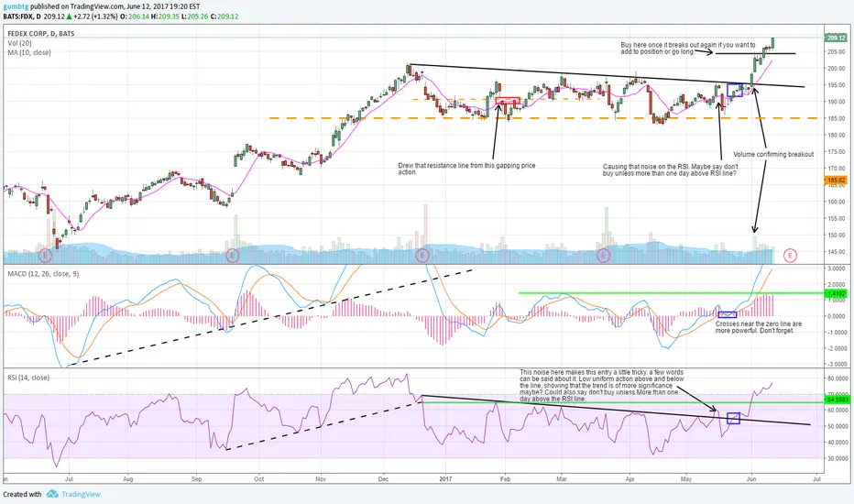Click the upcoming earnings E marker after June
The height and width of the screenshot is (504, 854).
coord(790,255)
